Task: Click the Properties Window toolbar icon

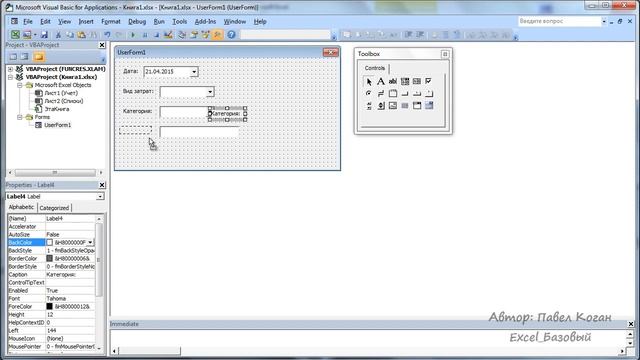Action: (x=194, y=35)
